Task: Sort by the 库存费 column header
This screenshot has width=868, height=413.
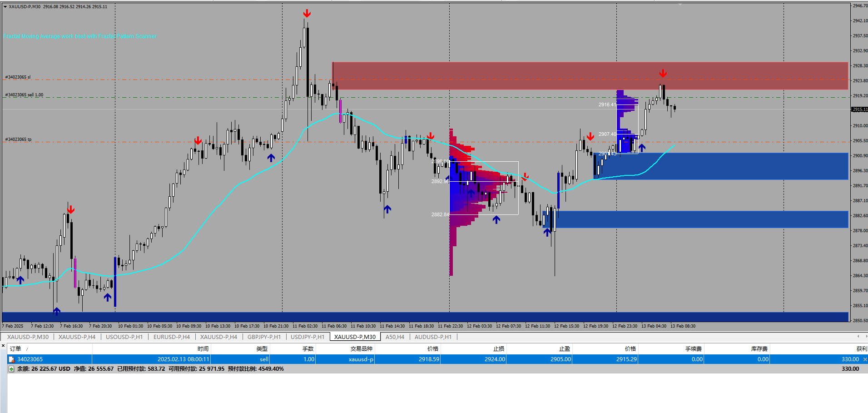Action: coord(759,349)
